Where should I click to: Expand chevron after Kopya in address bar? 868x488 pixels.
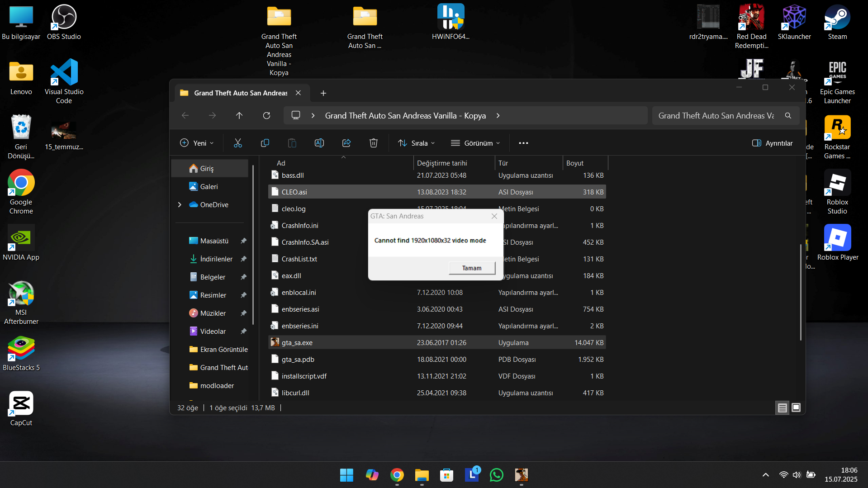[498, 116]
